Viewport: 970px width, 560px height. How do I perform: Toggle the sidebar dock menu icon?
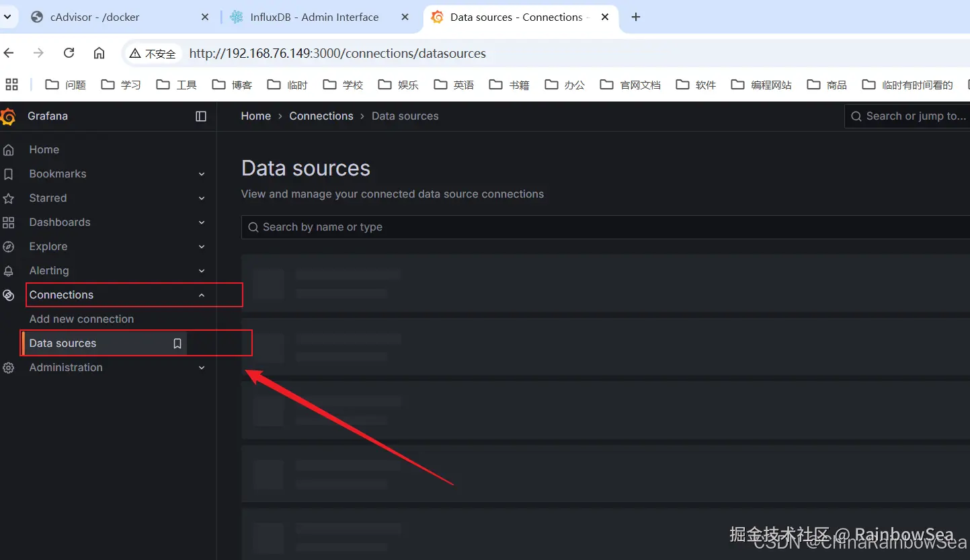click(x=201, y=116)
